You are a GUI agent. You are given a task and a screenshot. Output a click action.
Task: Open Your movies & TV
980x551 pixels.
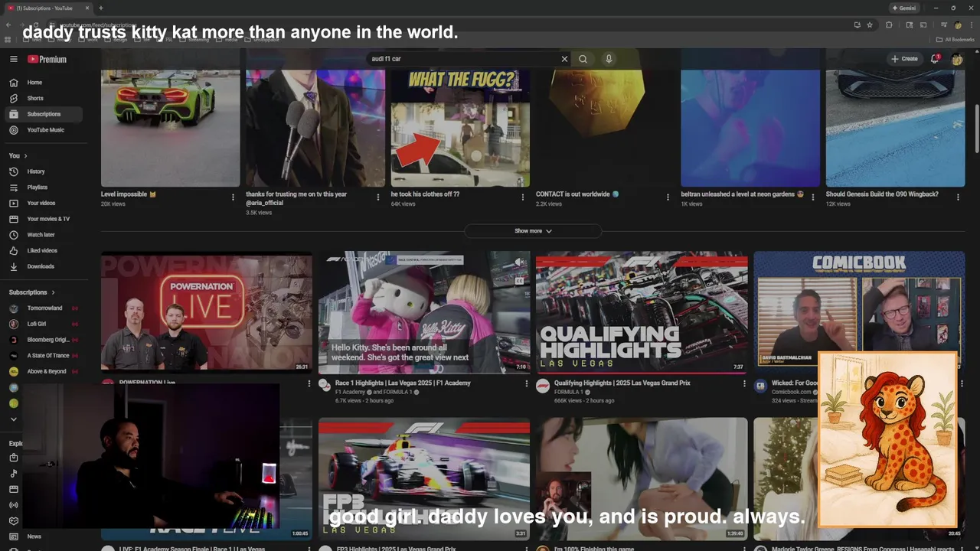pyautogui.click(x=44, y=219)
